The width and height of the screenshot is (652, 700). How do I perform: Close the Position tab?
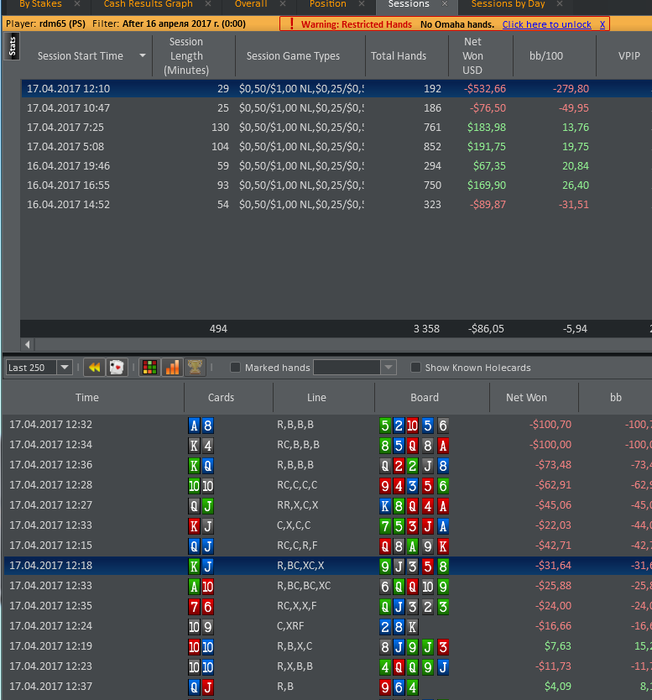pos(362,4)
